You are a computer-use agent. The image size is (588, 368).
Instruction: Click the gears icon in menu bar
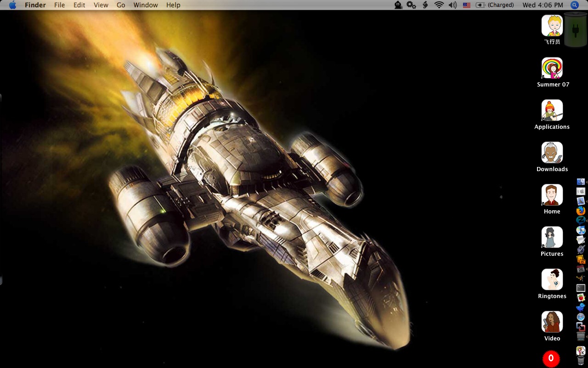click(x=411, y=5)
